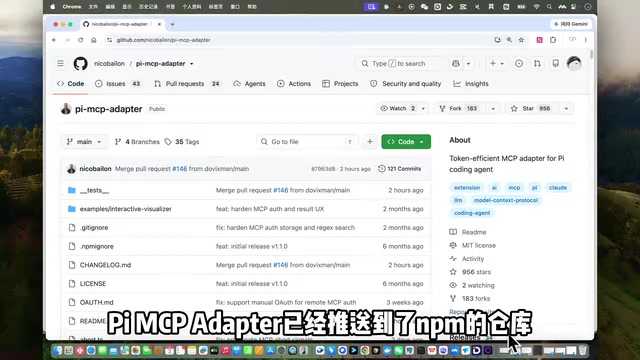Image resolution: width=640 pixels, height=360 pixels.
Task: Open the Actions tab
Action: [x=294, y=84]
